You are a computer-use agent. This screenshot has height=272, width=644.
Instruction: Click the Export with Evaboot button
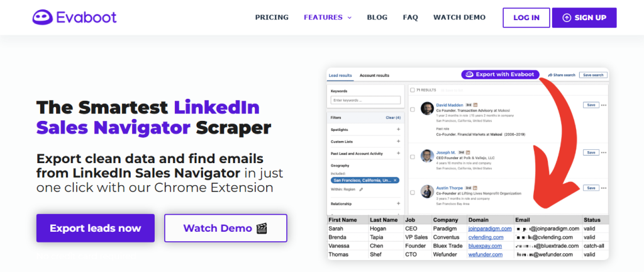point(500,74)
